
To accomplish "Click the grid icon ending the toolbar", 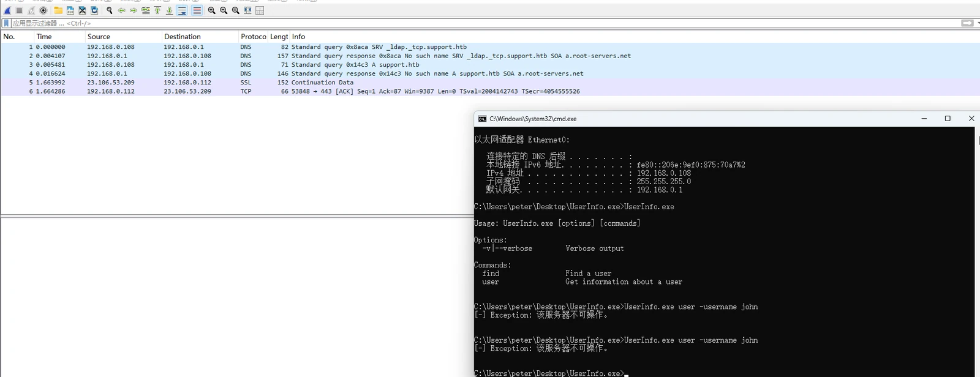I will click(x=260, y=10).
